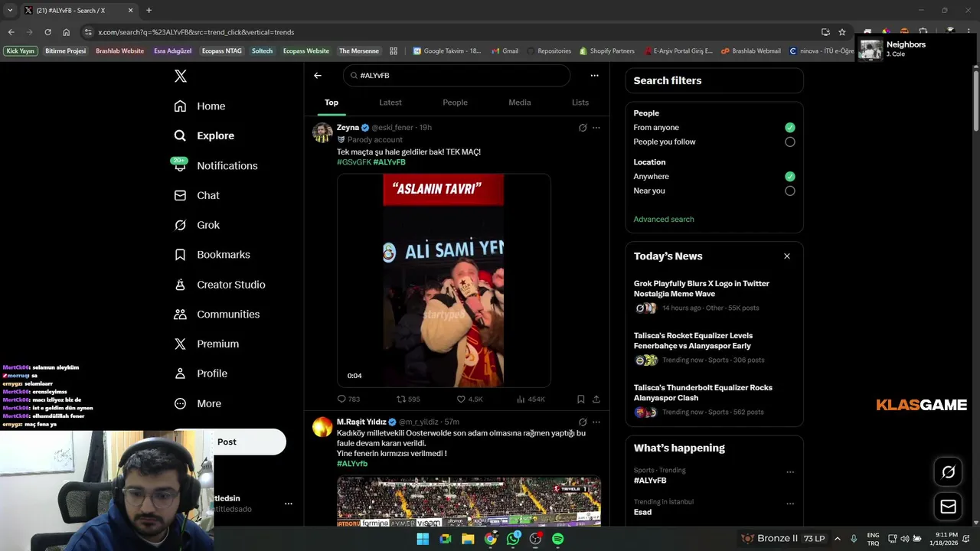View analytics of Zeyna's post (454K)
Image resolution: width=980 pixels, height=551 pixels.
[x=531, y=399]
